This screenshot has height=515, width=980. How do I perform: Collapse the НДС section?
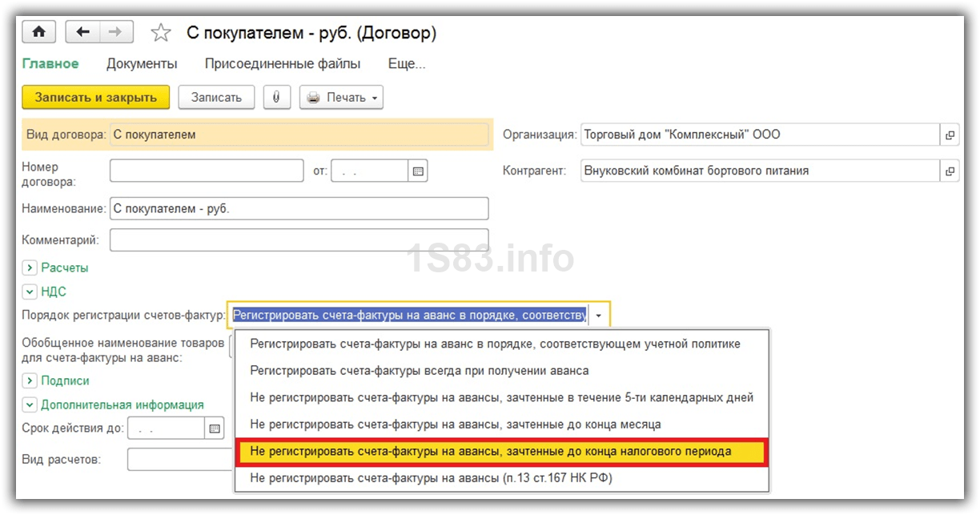tap(30, 292)
